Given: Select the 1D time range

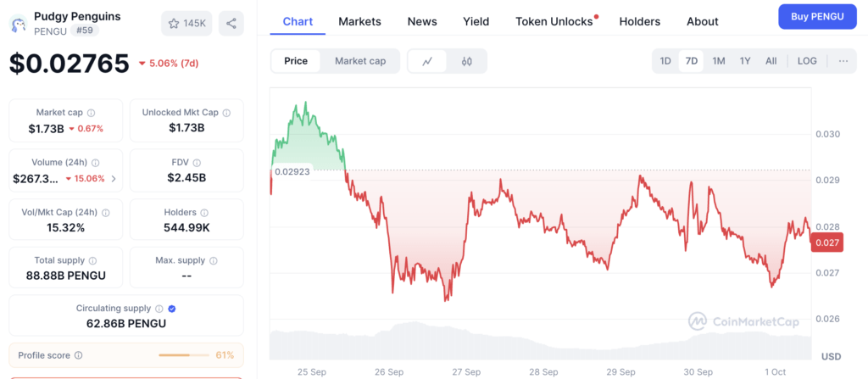Looking at the screenshot, I should pos(665,61).
